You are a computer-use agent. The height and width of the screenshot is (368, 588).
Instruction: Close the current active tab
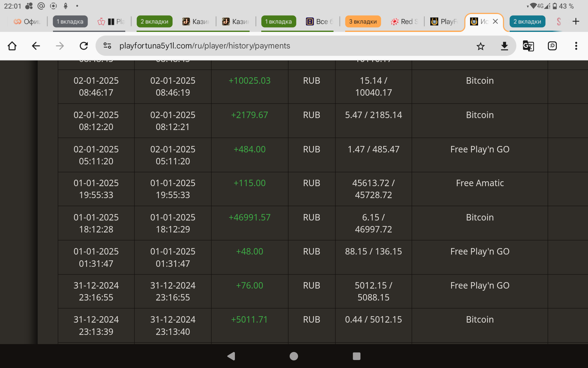click(495, 21)
